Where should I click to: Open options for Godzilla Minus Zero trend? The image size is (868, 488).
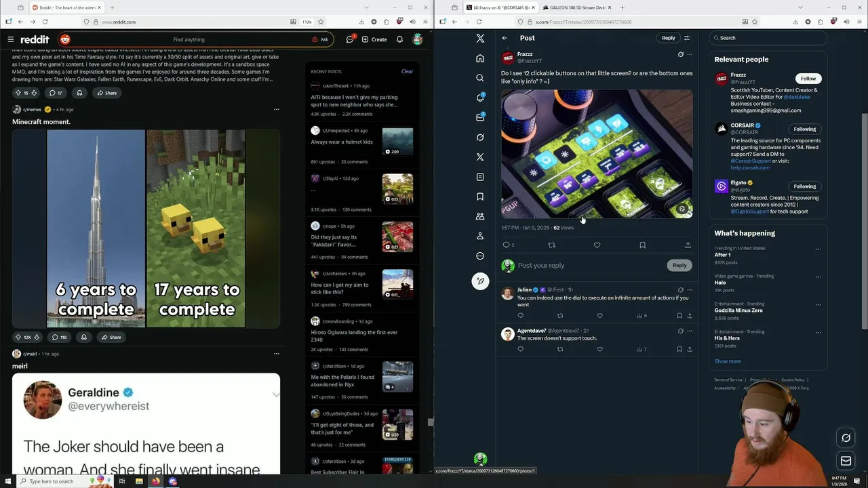pyautogui.click(x=818, y=304)
